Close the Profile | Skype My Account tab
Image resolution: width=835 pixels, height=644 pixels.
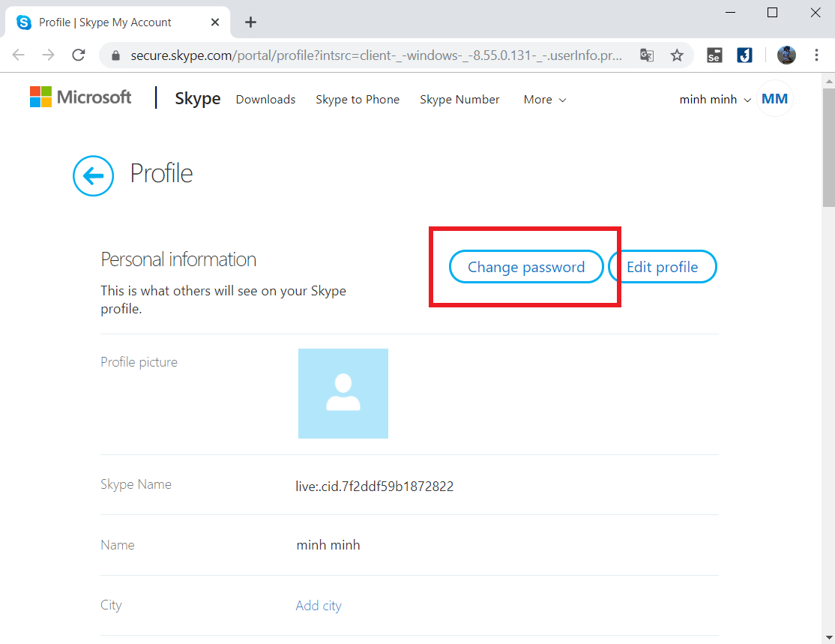point(215,22)
